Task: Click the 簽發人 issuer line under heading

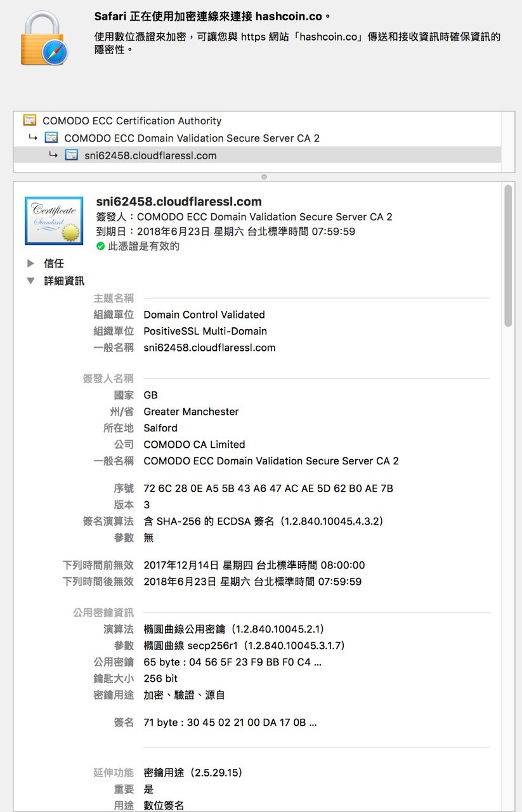Action: (x=244, y=217)
